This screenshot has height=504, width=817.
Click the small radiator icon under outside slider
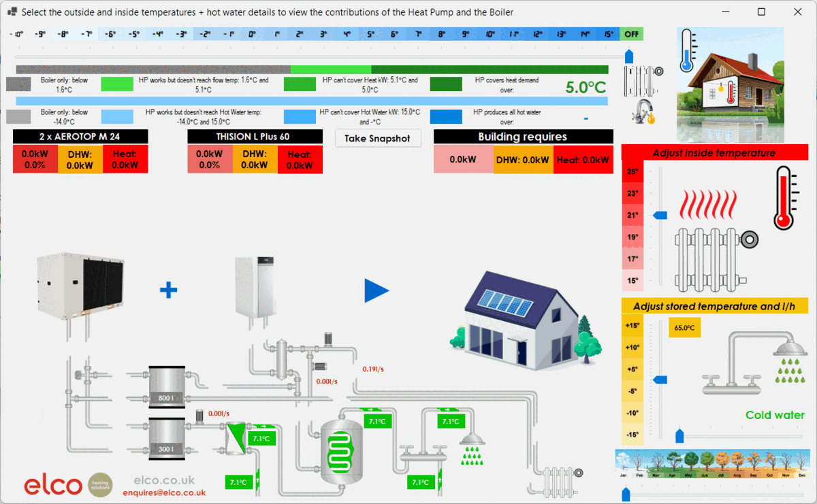pos(643,81)
